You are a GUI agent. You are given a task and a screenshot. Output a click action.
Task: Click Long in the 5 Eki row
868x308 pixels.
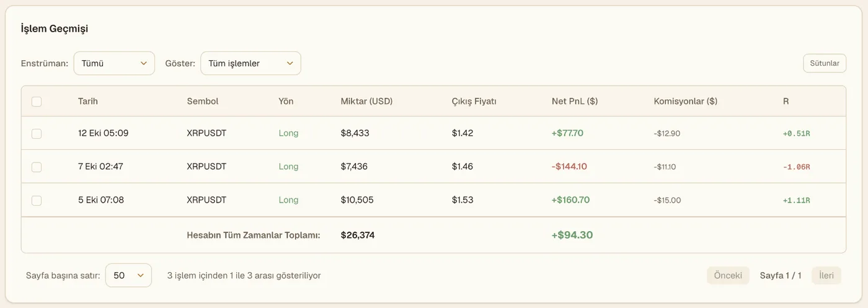tap(288, 200)
